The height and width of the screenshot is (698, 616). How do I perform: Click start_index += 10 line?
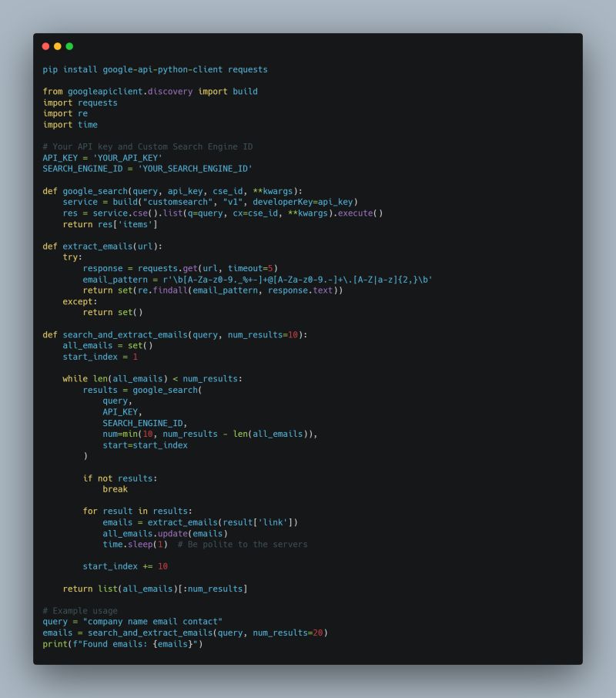[x=126, y=566]
